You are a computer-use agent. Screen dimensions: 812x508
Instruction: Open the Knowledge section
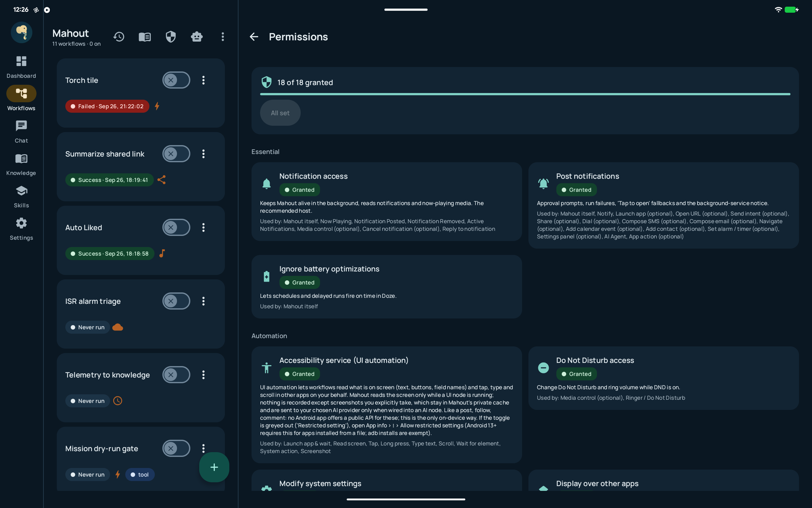(22, 164)
